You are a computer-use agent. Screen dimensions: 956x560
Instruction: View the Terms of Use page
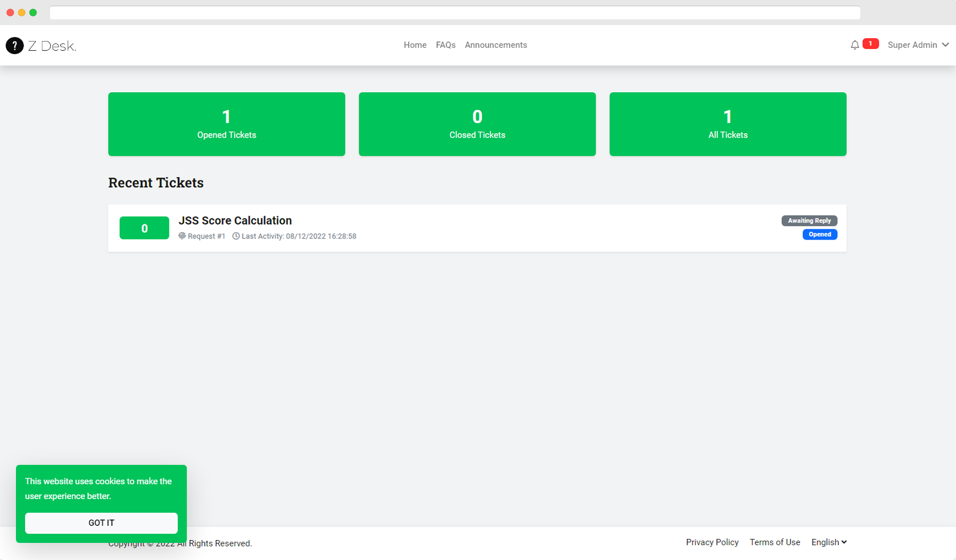coord(775,542)
